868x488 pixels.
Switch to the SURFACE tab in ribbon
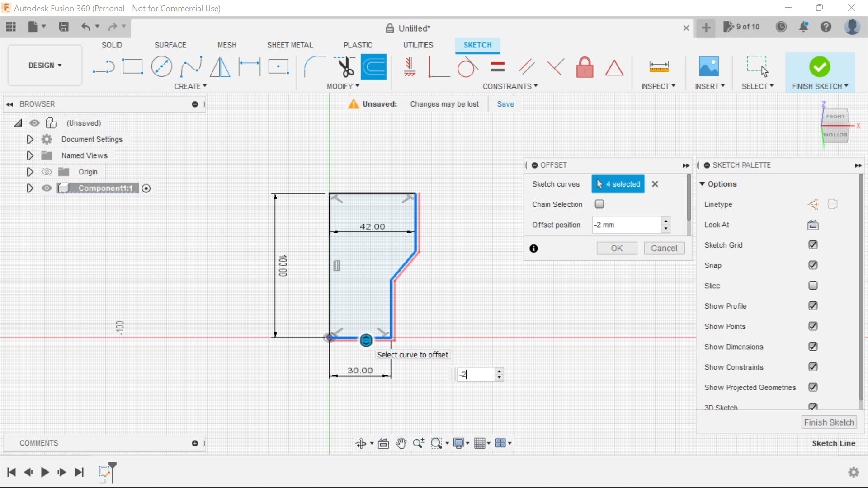170,45
